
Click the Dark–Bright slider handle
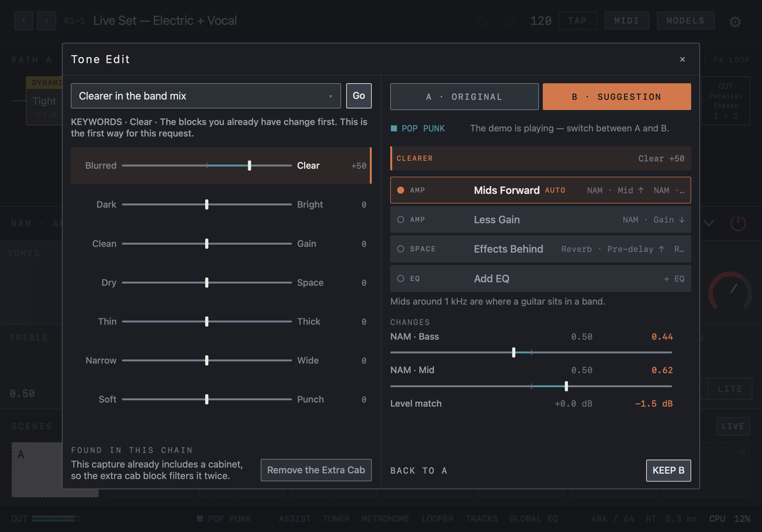click(207, 204)
